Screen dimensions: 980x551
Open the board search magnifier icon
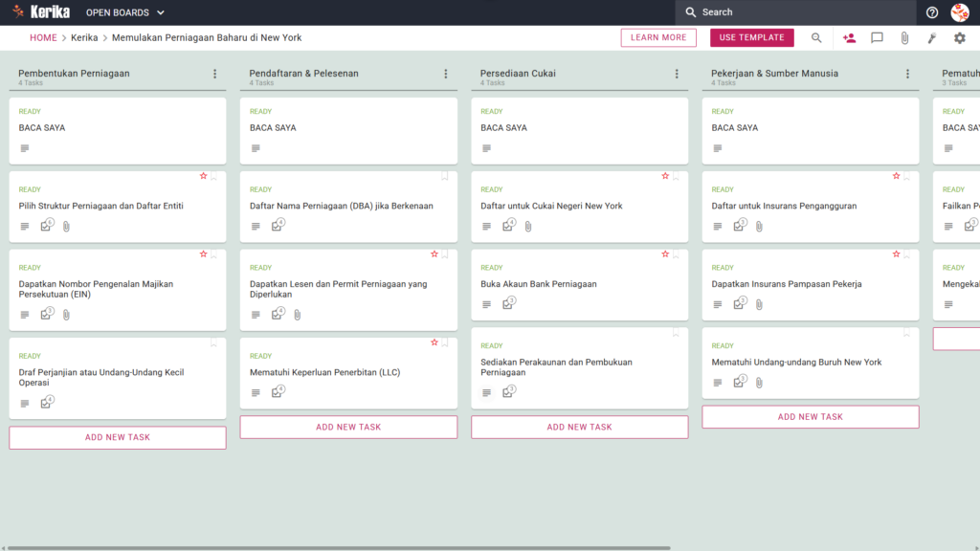tap(816, 38)
